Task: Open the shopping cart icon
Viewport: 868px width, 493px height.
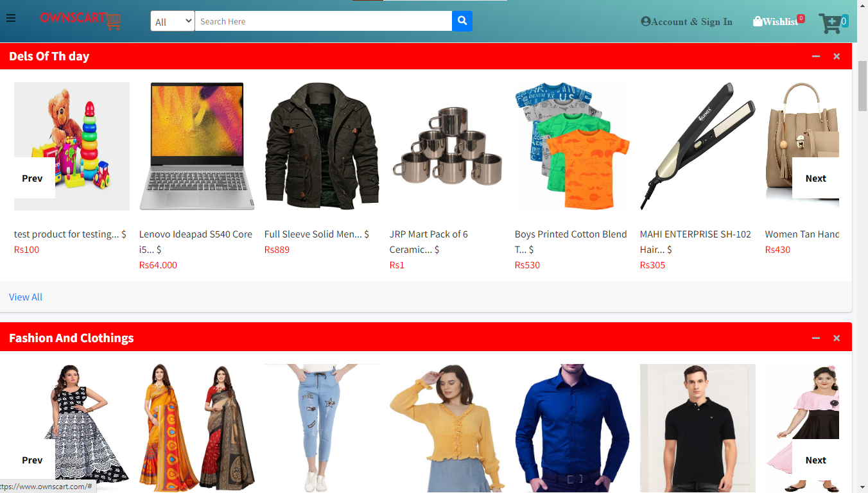Action: [831, 23]
